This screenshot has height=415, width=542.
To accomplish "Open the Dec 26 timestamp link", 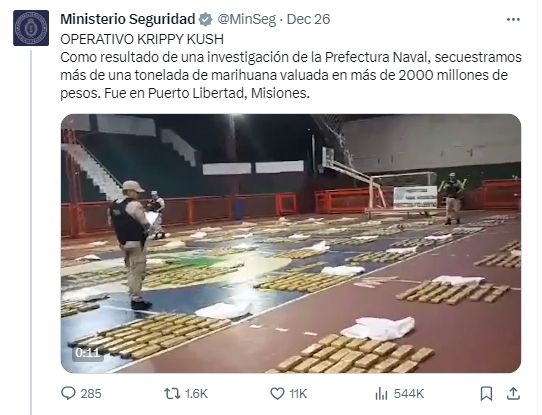I will click(308, 19).
